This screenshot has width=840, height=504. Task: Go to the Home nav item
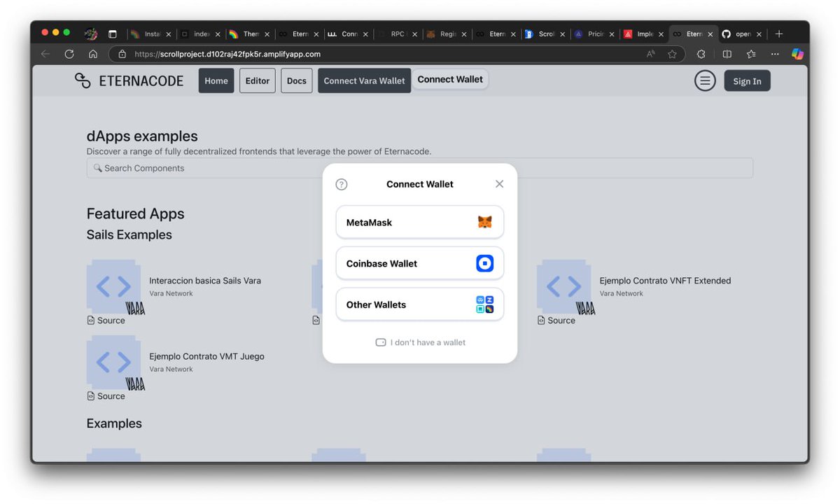[x=216, y=80]
